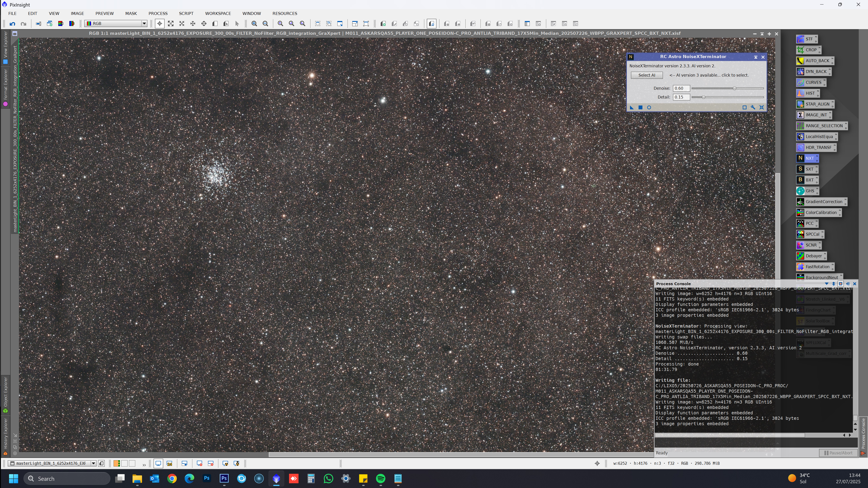The width and height of the screenshot is (868, 488).
Task: Click the NoiseXTerminator wrench preferences icon
Action: click(753, 108)
